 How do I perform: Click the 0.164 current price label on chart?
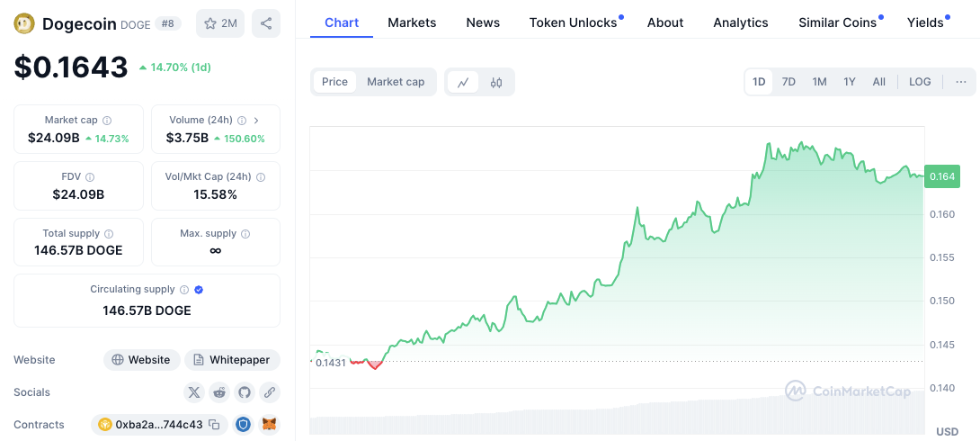click(x=942, y=177)
